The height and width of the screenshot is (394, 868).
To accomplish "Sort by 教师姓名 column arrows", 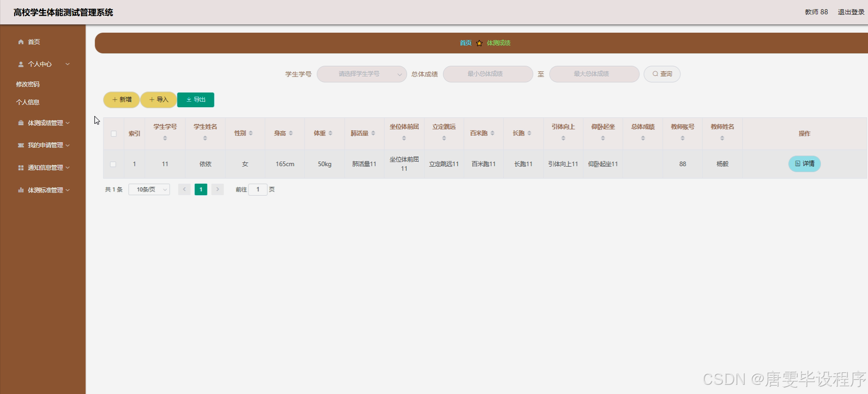I will coord(722,138).
